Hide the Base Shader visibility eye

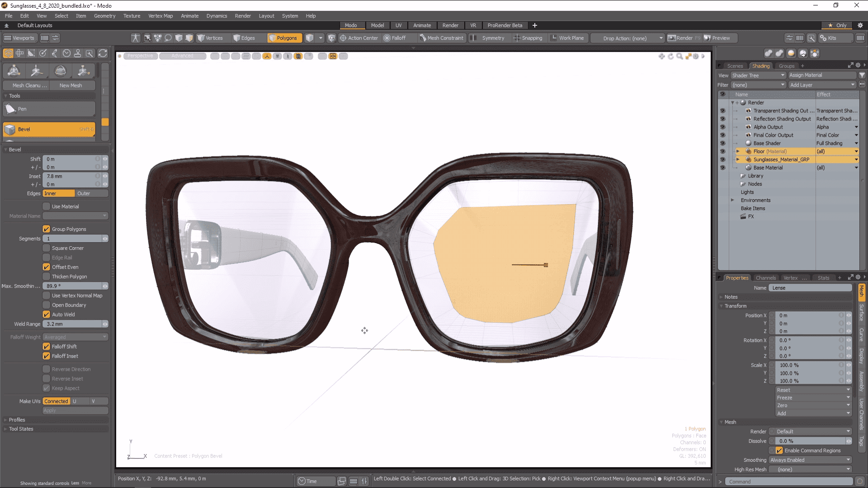tap(722, 143)
